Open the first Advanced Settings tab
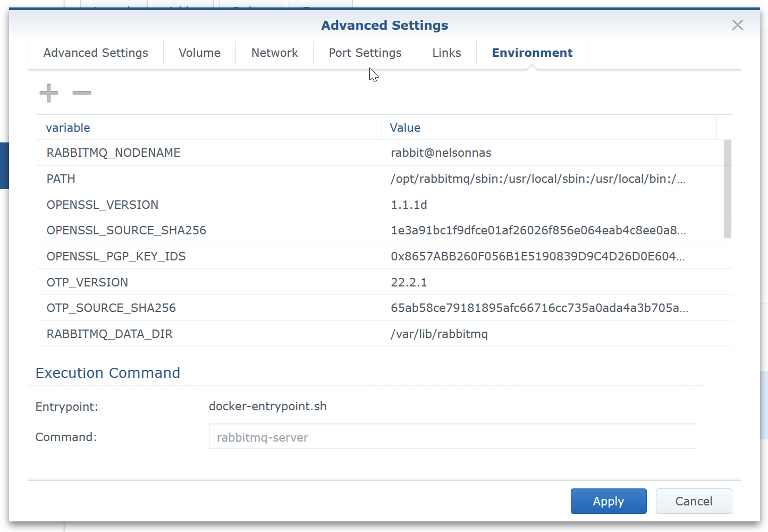This screenshot has height=532, width=768. tap(96, 53)
